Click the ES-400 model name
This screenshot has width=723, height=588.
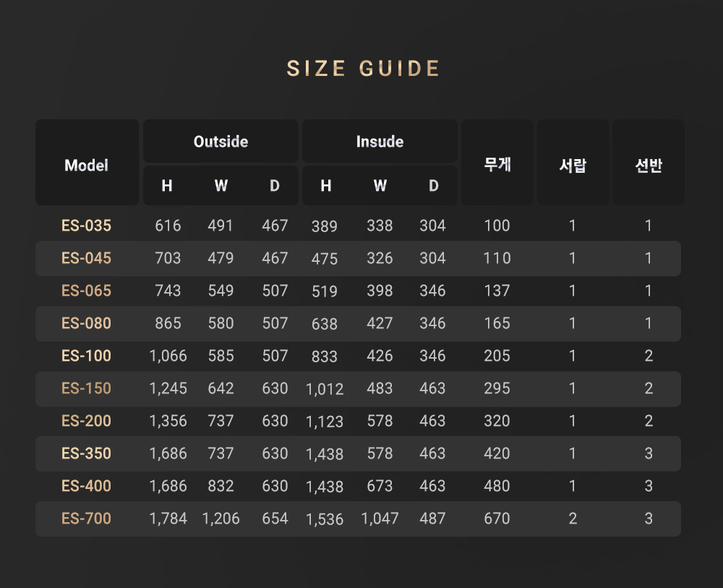87,486
